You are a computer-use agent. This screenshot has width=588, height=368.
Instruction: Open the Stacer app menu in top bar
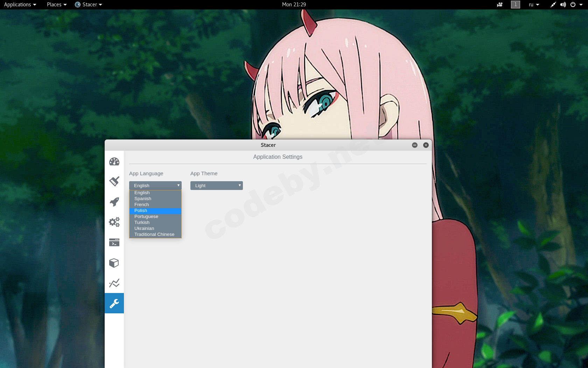pos(89,5)
